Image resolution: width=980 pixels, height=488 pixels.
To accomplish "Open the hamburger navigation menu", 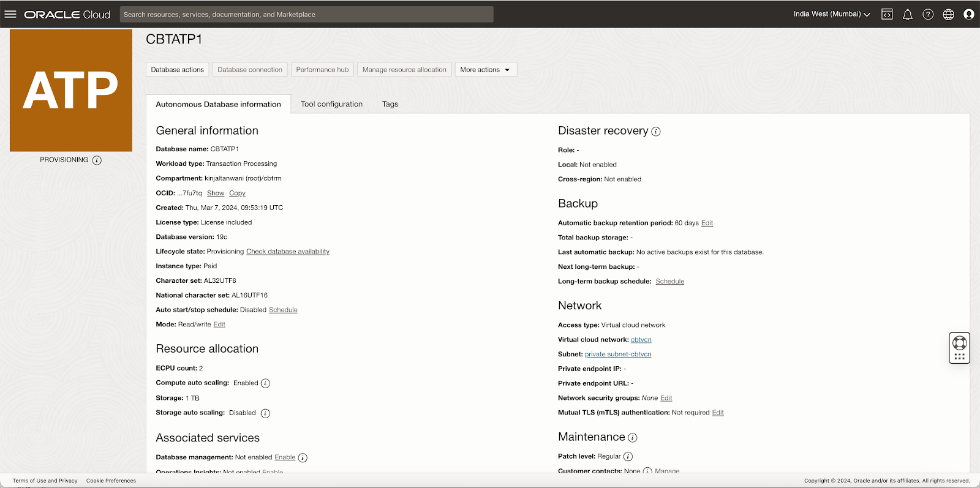I will 10,14.
